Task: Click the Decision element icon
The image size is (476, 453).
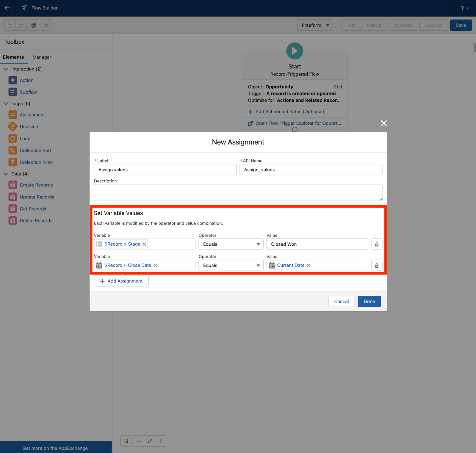Action: pyautogui.click(x=13, y=126)
